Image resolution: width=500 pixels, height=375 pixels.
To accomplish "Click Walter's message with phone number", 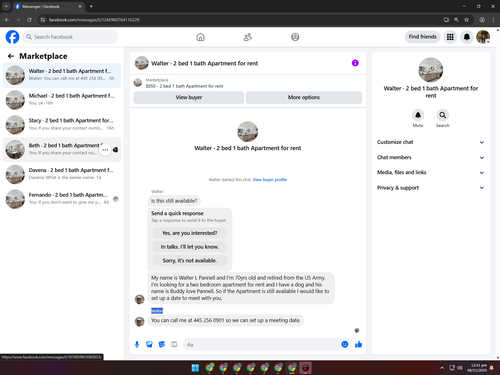I will pyautogui.click(x=226, y=320).
